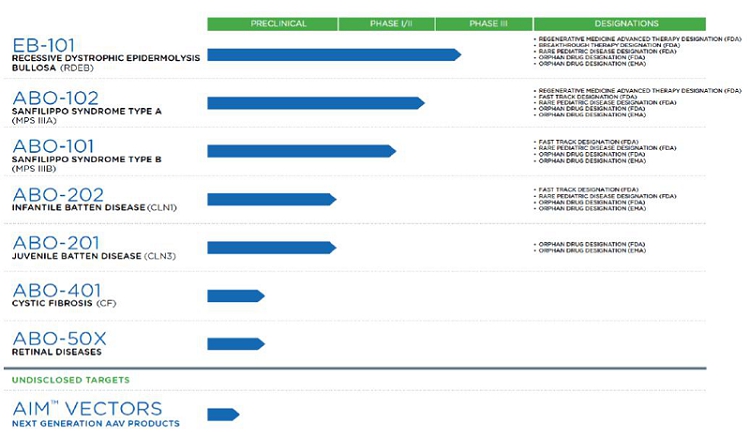750x438 pixels.
Task: Open the ABO-102 program title
Action: pos(56,97)
